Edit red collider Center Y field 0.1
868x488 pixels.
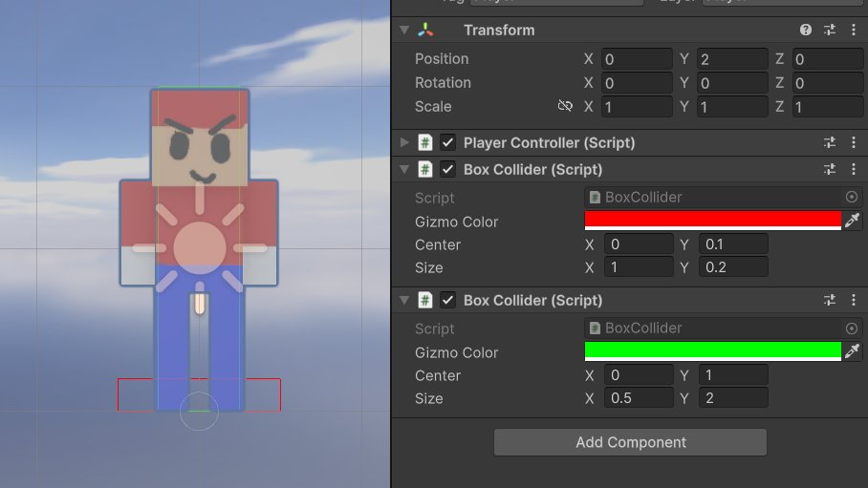(733, 244)
